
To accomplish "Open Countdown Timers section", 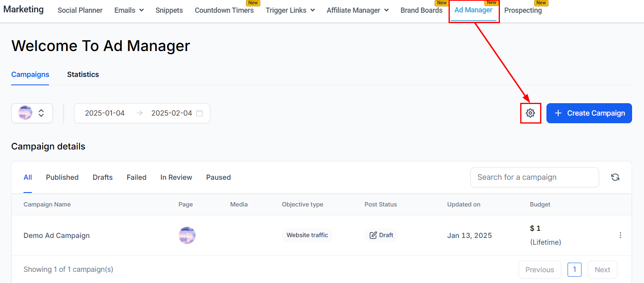I will (x=224, y=10).
